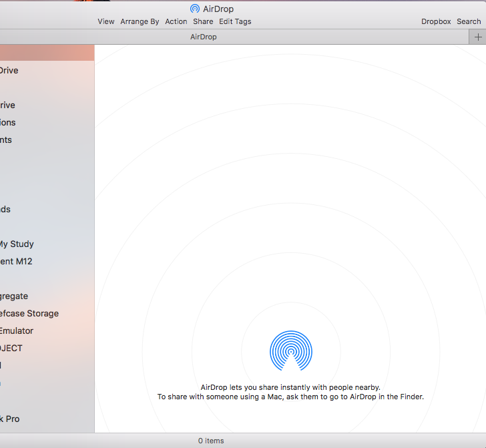This screenshot has width=486, height=448.
Task: Select the highlighted sidebar row at top
Action: pyautogui.click(x=47, y=53)
